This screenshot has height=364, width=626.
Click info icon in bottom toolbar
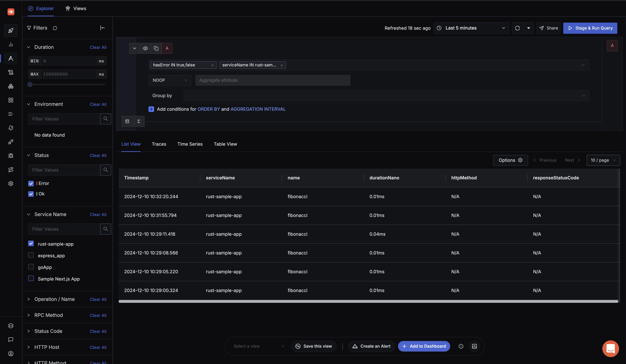[x=461, y=346]
